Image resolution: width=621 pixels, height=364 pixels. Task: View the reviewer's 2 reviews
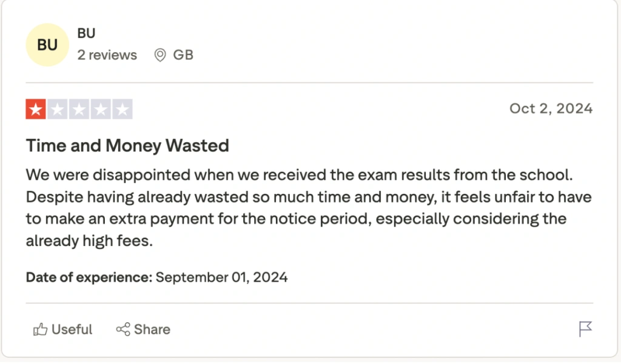(107, 55)
